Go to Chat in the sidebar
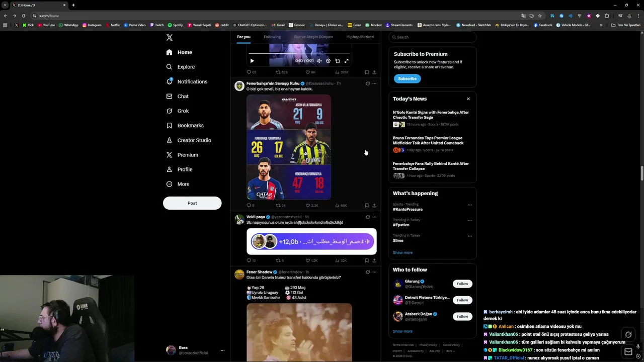Screen dimensions: 644x362 click(x=177, y=96)
